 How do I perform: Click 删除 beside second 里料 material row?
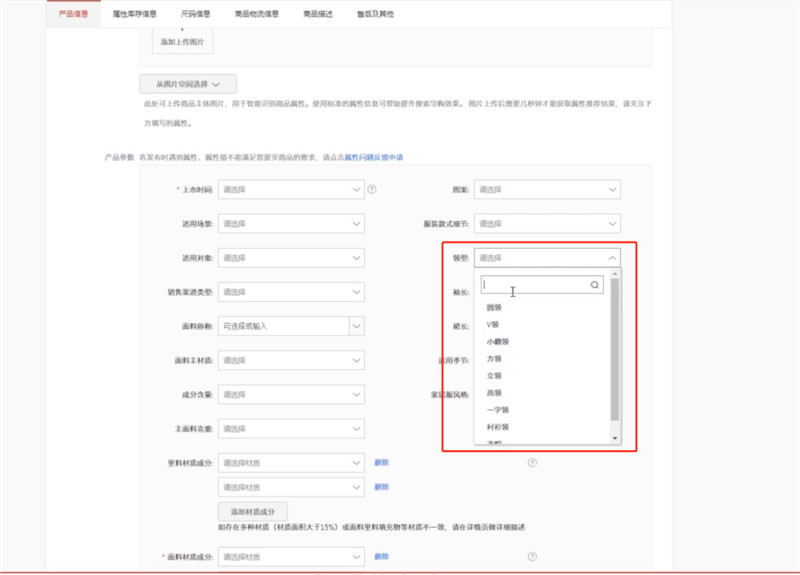point(382,487)
